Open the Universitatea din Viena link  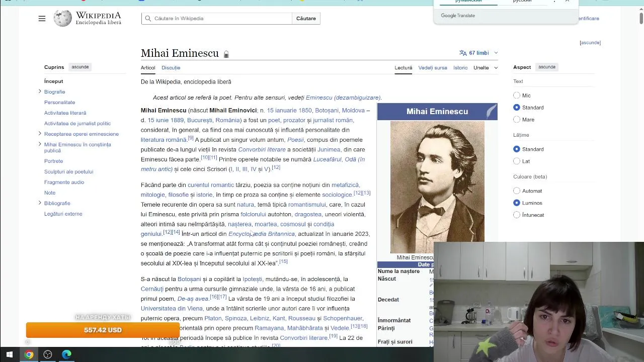coord(172,309)
